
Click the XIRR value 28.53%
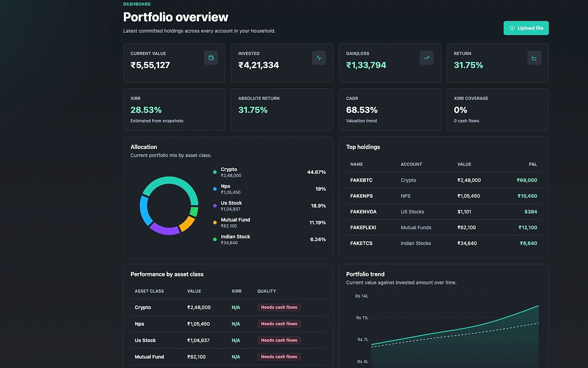pos(146,110)
